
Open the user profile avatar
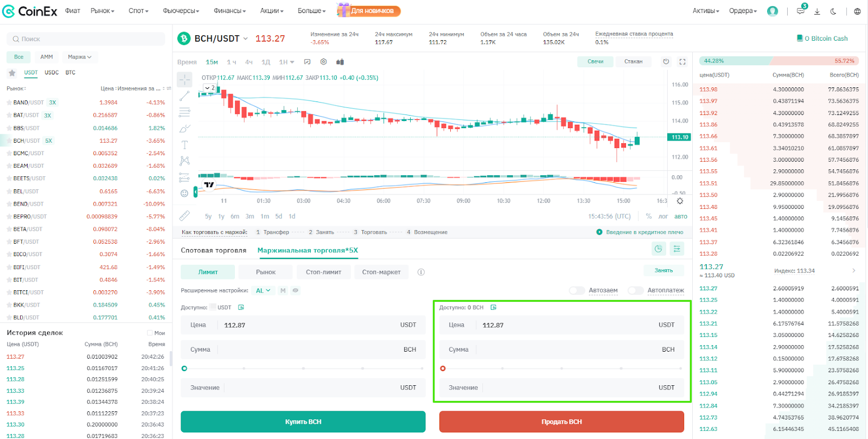point(773,11)
